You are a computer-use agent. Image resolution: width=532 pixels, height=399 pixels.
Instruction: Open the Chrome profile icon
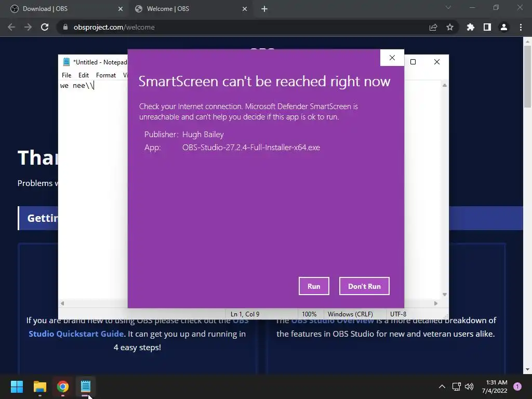(x=504, y=27)
